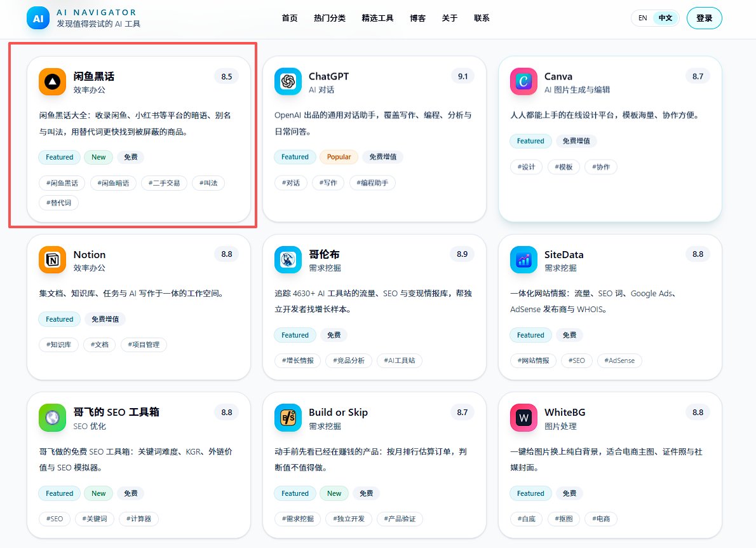Open the Notion title link

[89, 255]
